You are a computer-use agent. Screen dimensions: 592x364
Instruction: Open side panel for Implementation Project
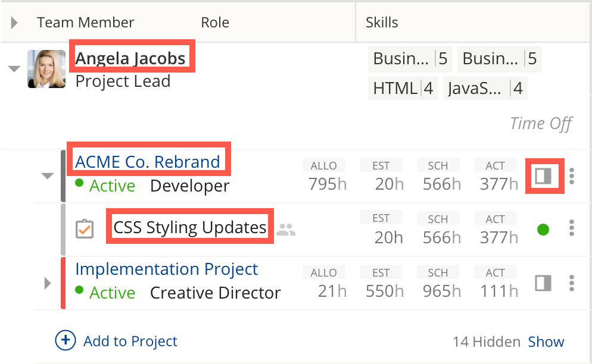coord(543,283)
